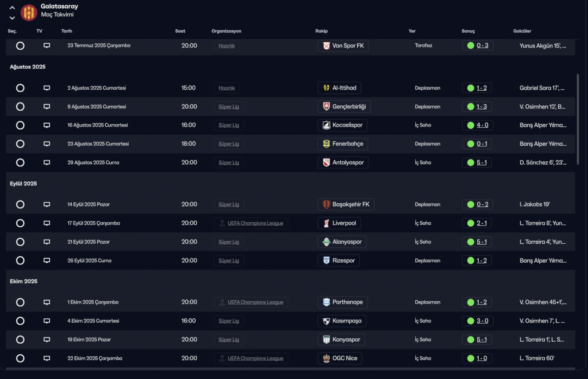The width and height of the screenshot is (588, 379).
Task: Click the Van Spor FK club badge
Action: tap(326, 46)
